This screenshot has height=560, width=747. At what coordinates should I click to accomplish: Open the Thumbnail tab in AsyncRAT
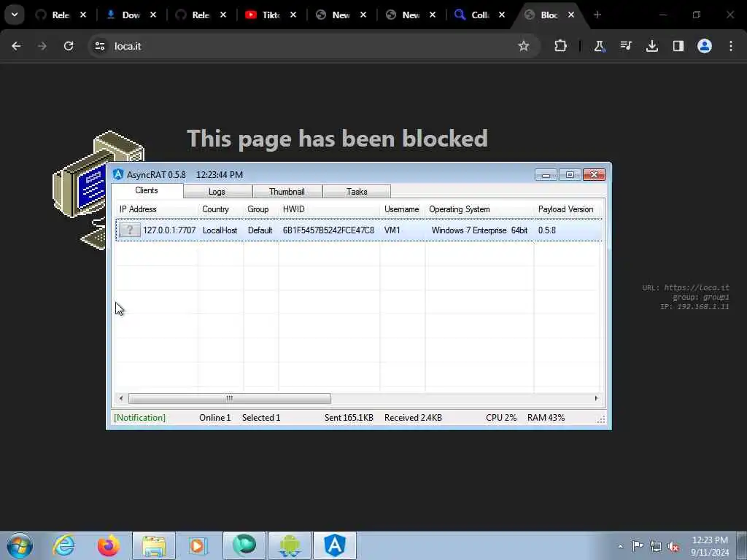[287, 192]
